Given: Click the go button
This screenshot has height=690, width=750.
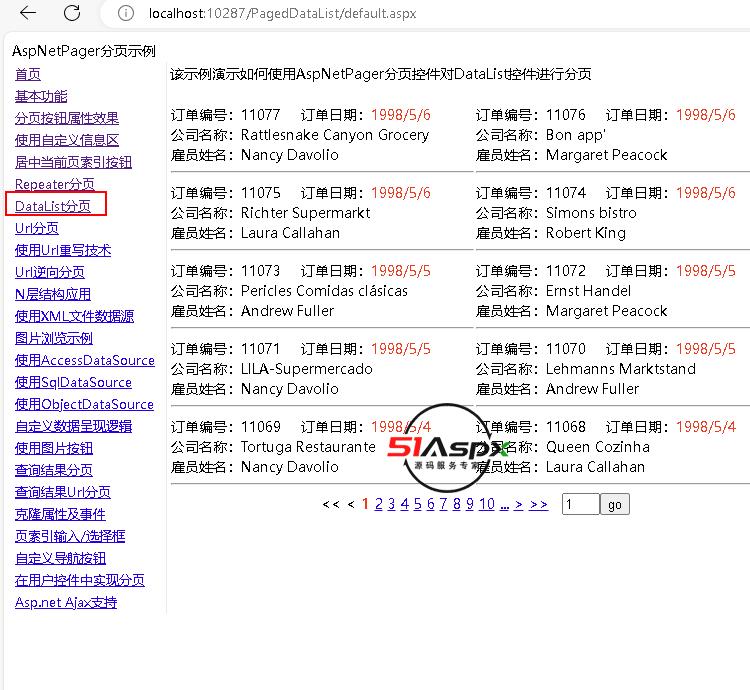Looking at the screenshot, I should [x=615, y=504].
